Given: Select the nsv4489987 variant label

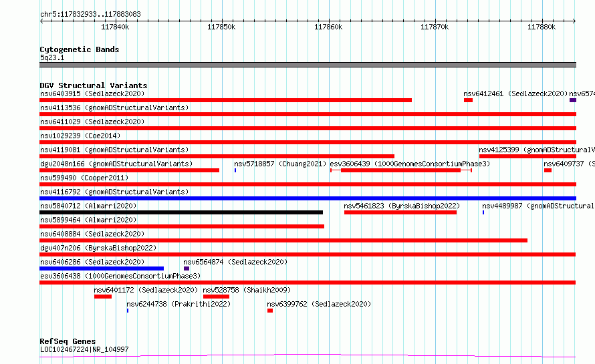Looking at the screenshot, I should coord(538,206).
